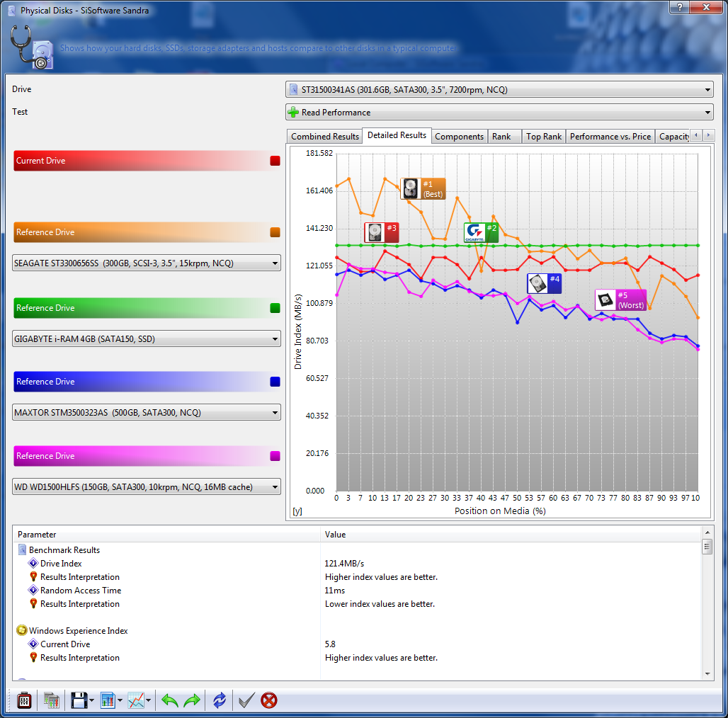
Task: Click the #2 Gigabyte chart marker
Action: coord(481,232)
